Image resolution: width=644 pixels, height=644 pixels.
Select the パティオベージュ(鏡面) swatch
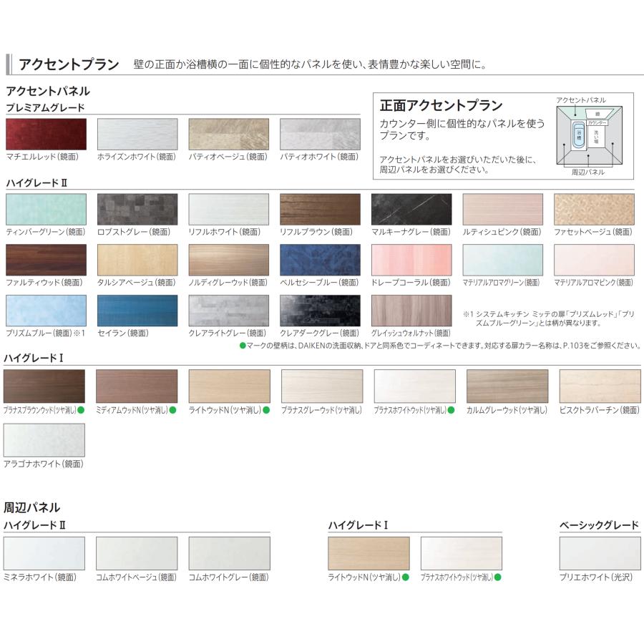(x=229, y=133)
